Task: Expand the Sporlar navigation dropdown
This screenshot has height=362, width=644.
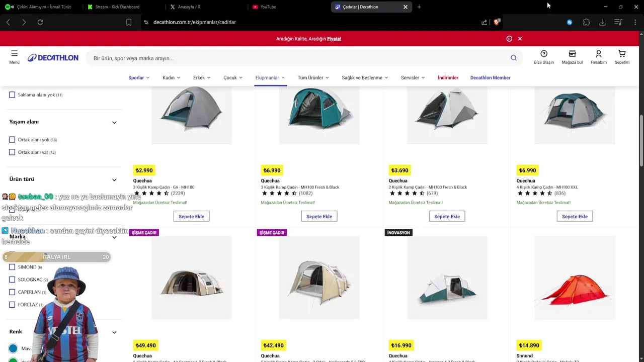Action: pyautogui.click(x=139, y=78)
